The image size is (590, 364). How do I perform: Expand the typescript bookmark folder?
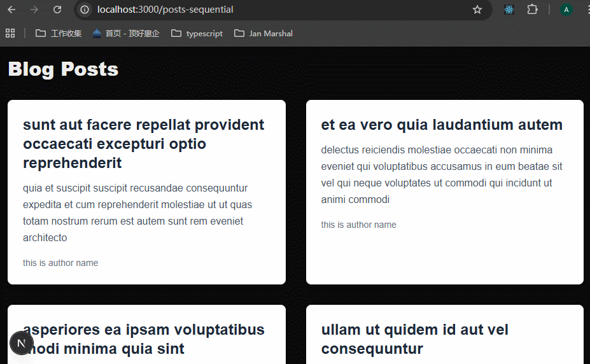click(197, 33)
